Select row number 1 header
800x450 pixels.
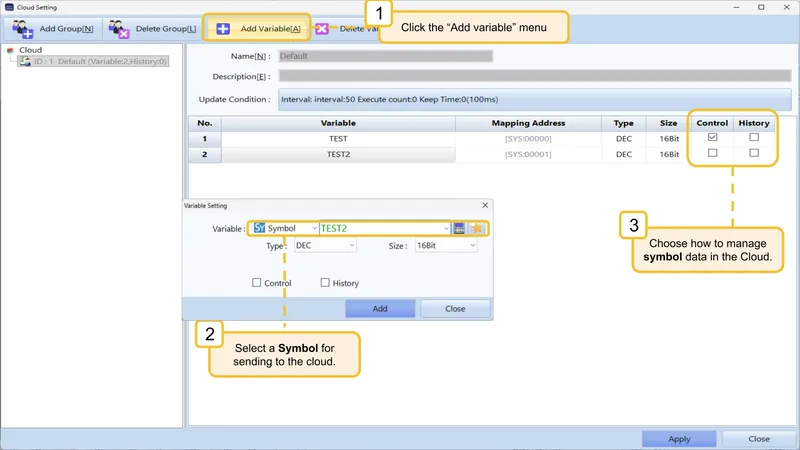[x=205, y=139]
